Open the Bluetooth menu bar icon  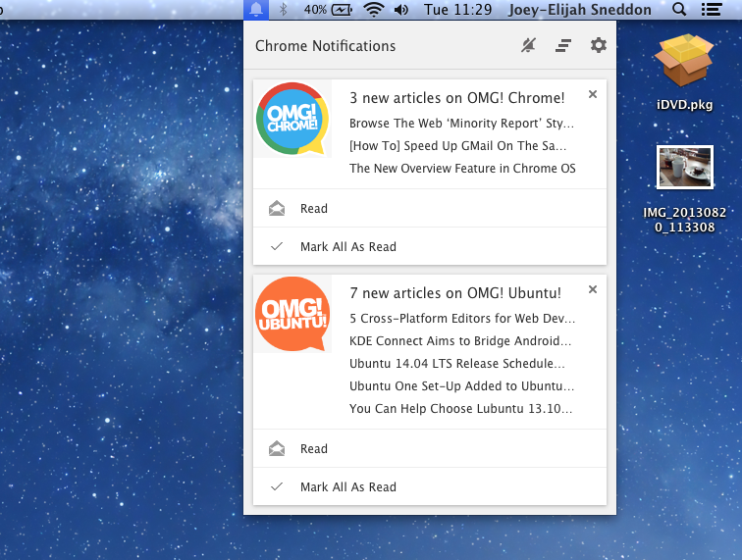click(x=284, y=10)
